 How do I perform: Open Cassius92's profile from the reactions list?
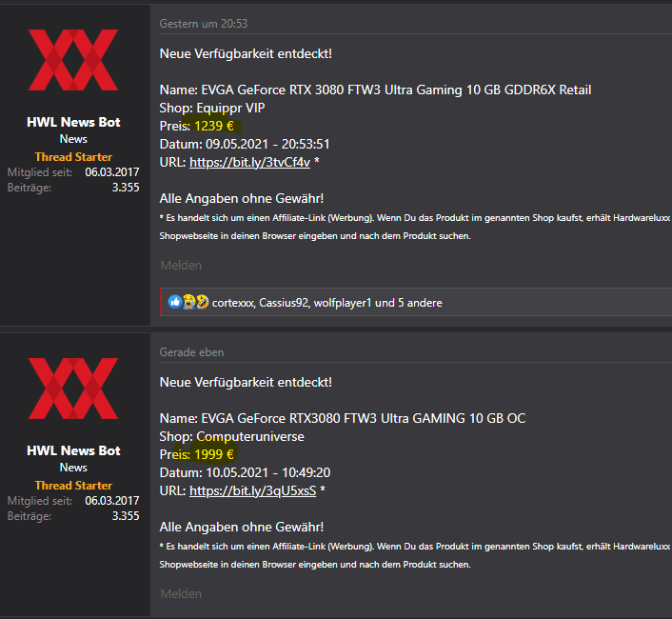tap(284, 303)
